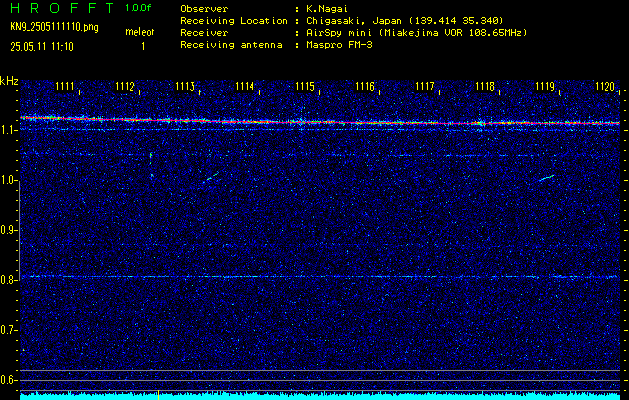Click the 0.7 frequency axis label
Image resolution: width=629 pixels, height=400 pixels.
pyautogui.click(x=8, y=330)
